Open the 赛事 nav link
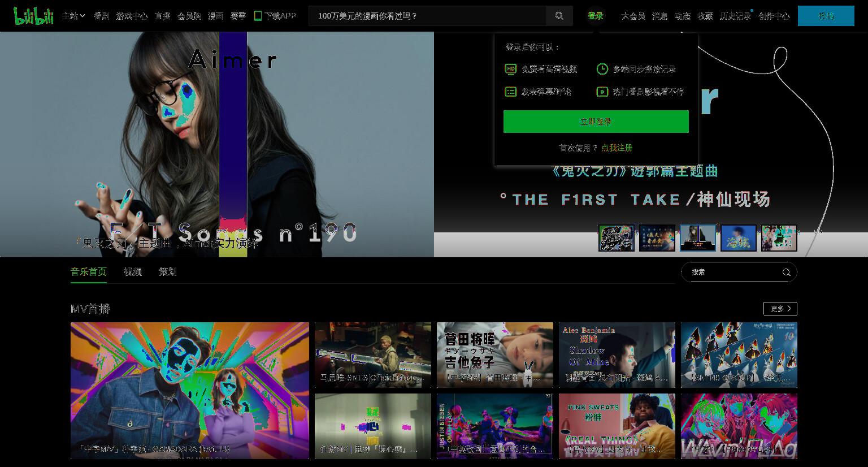868x467 pixels. click(x=238, y=16)
